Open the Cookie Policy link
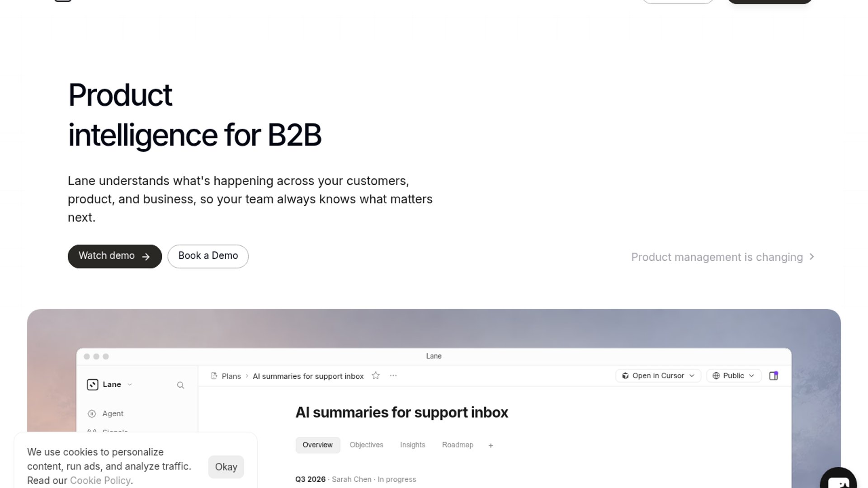 click(x=100, y=480)
